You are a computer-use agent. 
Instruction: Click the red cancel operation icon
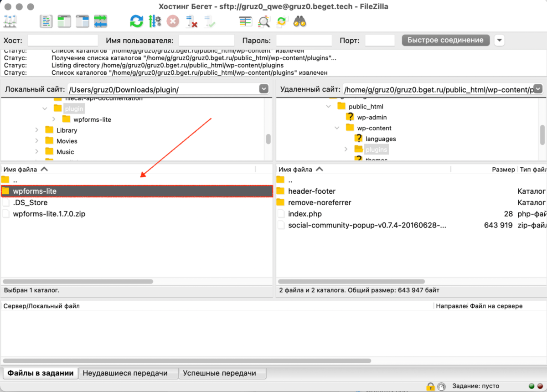[173, 21]
